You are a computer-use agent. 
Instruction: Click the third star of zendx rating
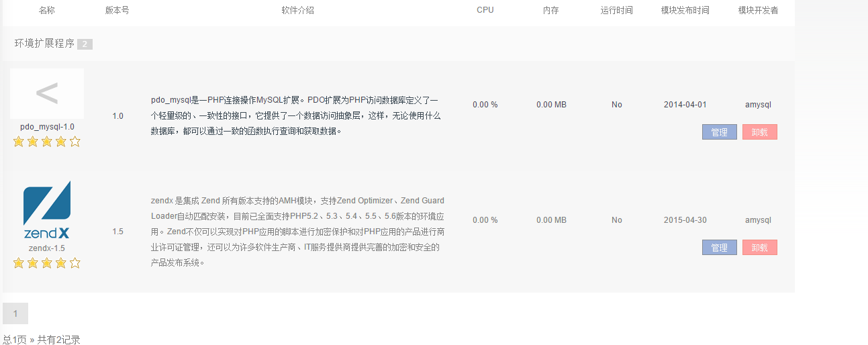[47, 263]
